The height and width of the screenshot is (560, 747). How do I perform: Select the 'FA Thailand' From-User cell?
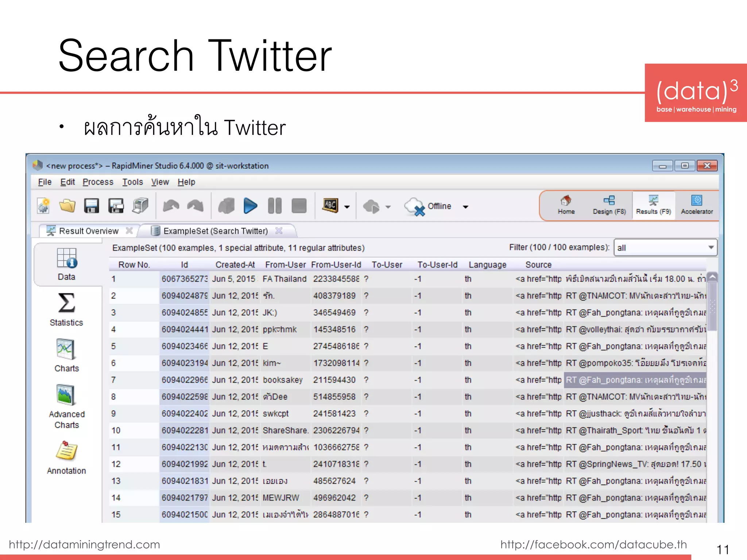coord(285,279)
